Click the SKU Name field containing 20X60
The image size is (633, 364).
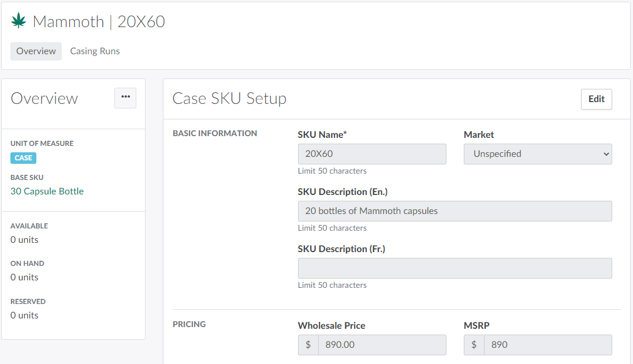(371, 154)
